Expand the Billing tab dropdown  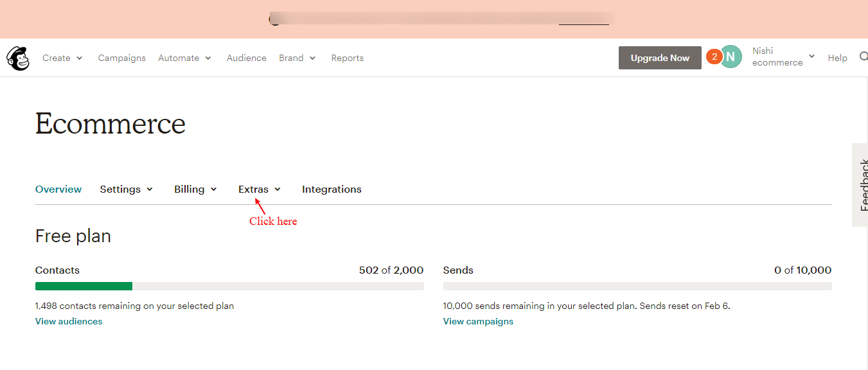tap(195, 189)
